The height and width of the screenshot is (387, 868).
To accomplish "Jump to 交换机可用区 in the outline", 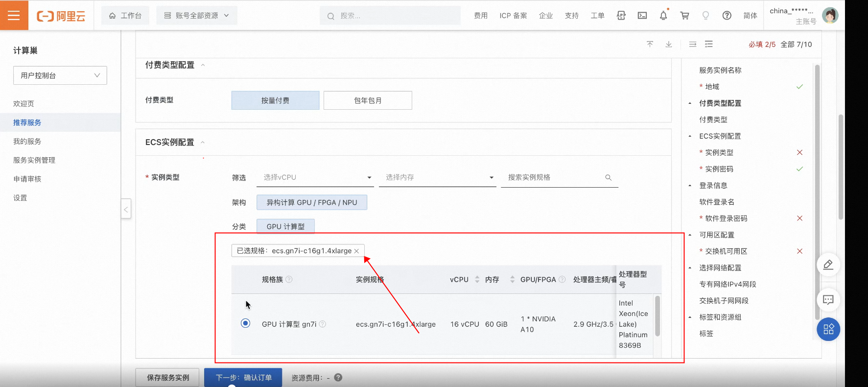I will [726, 251].
